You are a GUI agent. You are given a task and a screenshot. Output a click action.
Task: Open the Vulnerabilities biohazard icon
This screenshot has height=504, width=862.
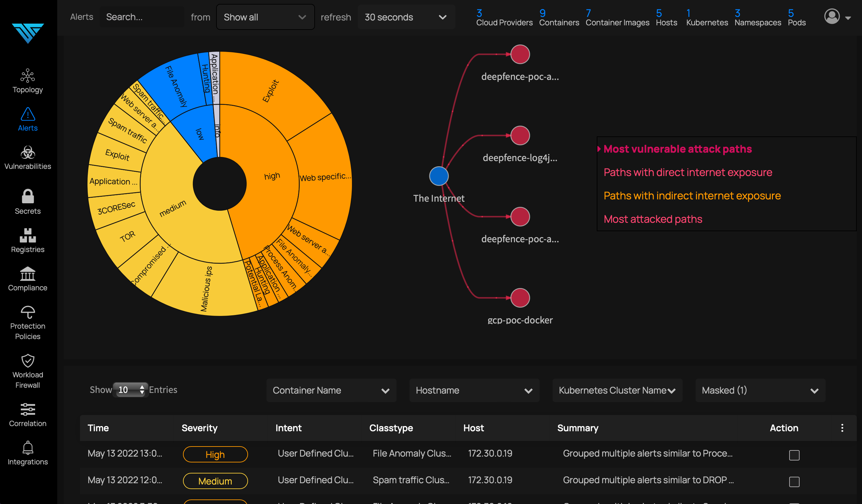pos(28,153)
